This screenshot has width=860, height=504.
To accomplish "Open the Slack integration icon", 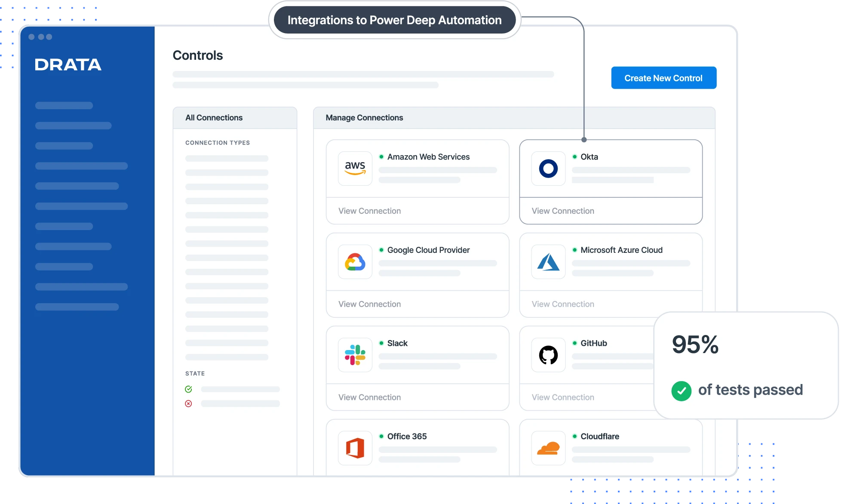I will 355,355.
